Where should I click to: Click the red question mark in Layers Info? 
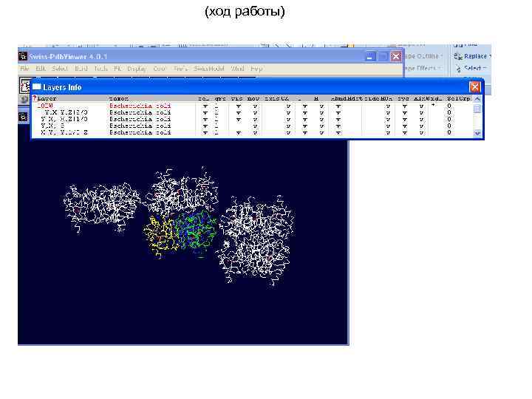pyautogui.click(x=34, y=98)
